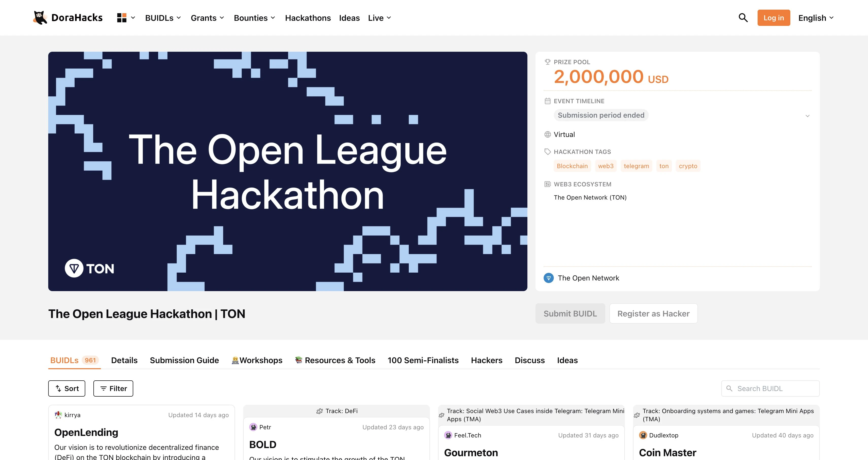The height and width of the screenshot is (460, 868).
Task: Click kirrya's avatar on OpenLending card
Action: 58,415
